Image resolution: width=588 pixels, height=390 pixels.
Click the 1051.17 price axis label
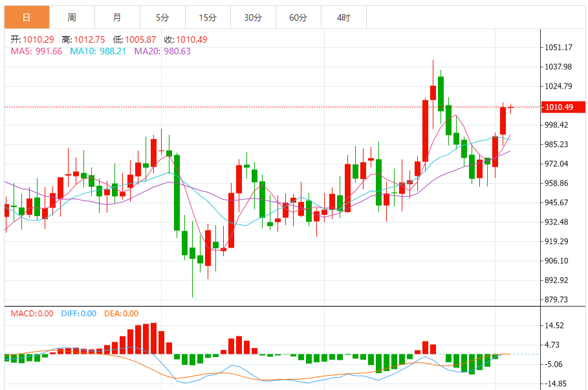tap(558, 47)
